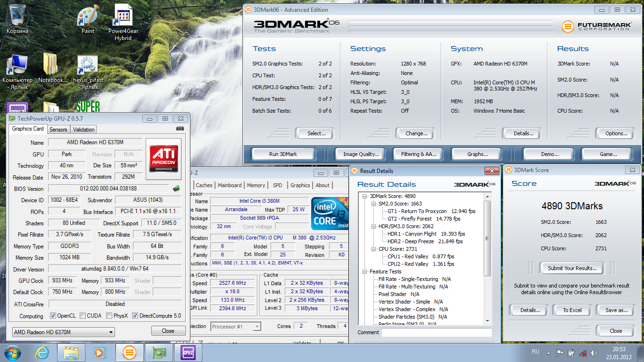Open the Processor #1 selection dropdown in CPU-Z
This screenshot has width=644, height=362.
[236, 326]
